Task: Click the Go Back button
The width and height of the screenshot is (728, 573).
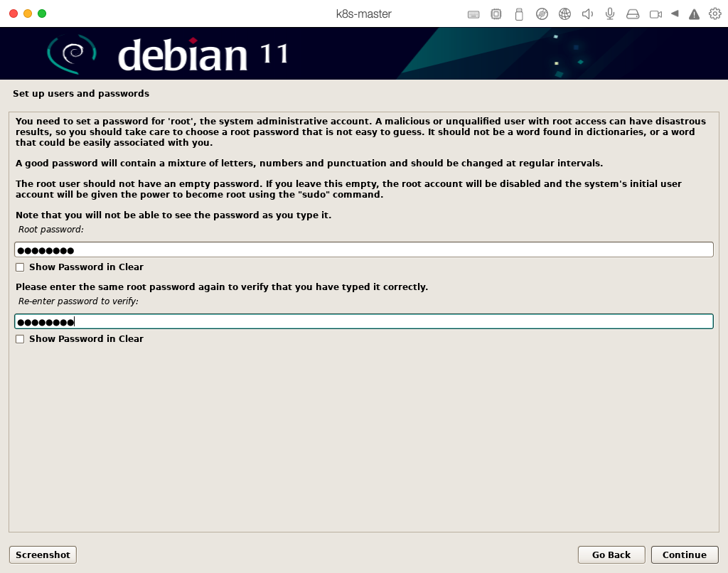Action: [x=611, y=555]
